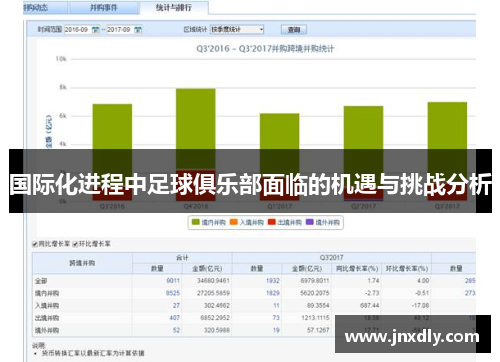The height and width of the screenshot is (362, 500).
Task: Open the 19 count link
Action: [x=276, y=330]
